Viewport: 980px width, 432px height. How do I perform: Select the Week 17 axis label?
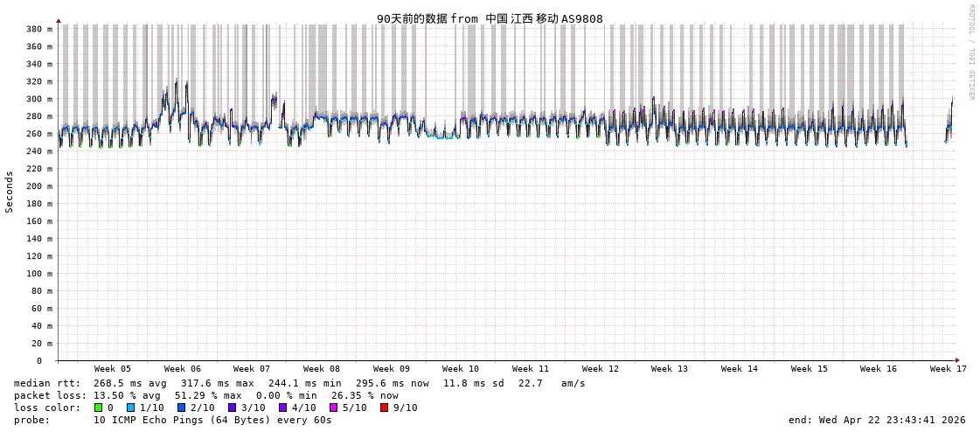pyautogui.click(x=949, y=369)
